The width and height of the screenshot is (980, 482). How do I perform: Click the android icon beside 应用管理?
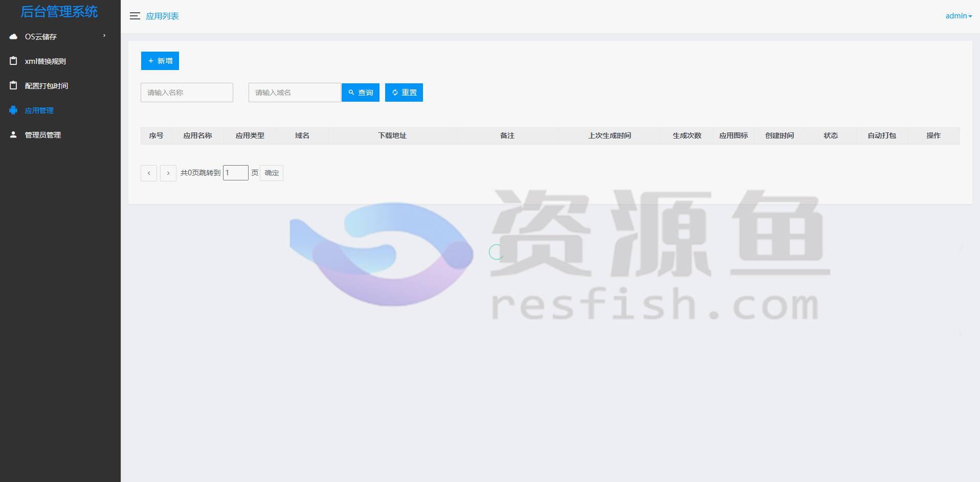click(13, 110)
